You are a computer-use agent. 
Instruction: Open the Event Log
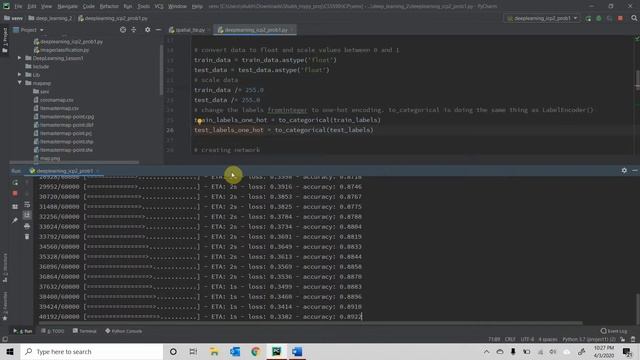614,331
